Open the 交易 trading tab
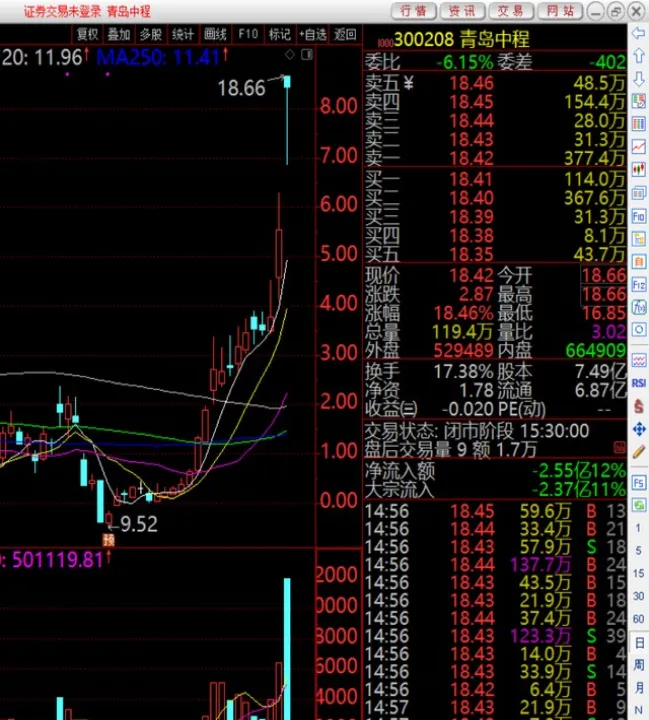The height and width of the screenshot is (720, 649). (x=511, y=11)
